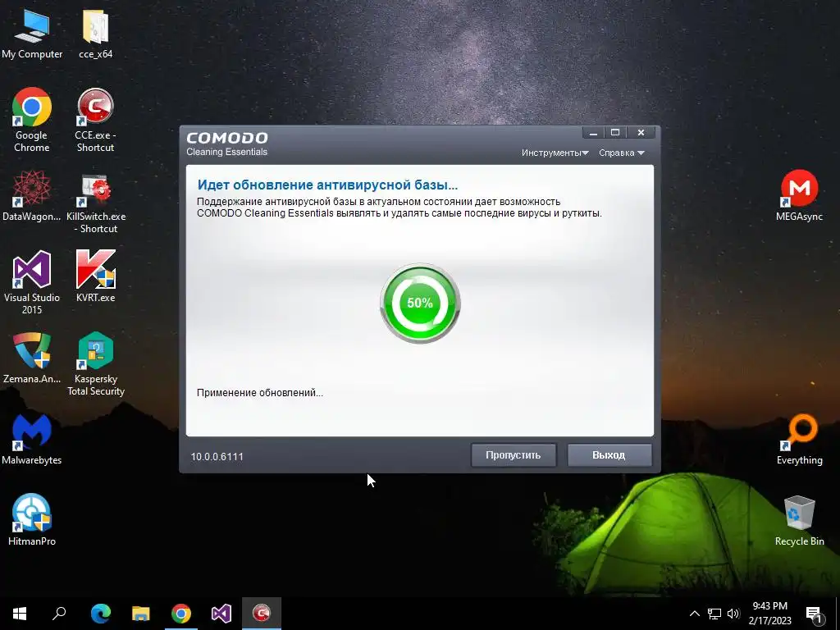Select the Zemana AntiMalware desktop icon
The height and width of the screenshot is (630, 840).
[32, 358]
